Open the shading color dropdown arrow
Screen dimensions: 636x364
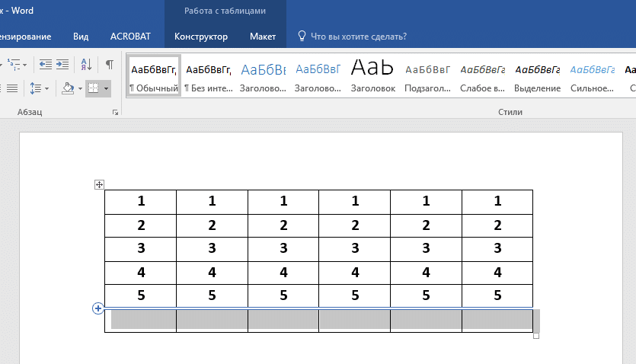(x=79, y=88)
